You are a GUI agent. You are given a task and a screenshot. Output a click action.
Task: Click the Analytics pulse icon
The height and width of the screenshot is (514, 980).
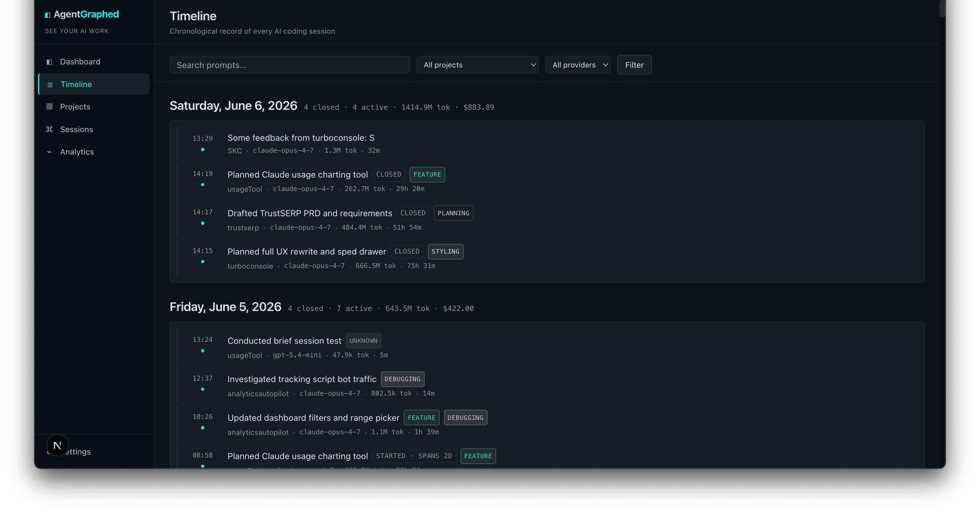(x=49, y=152)
